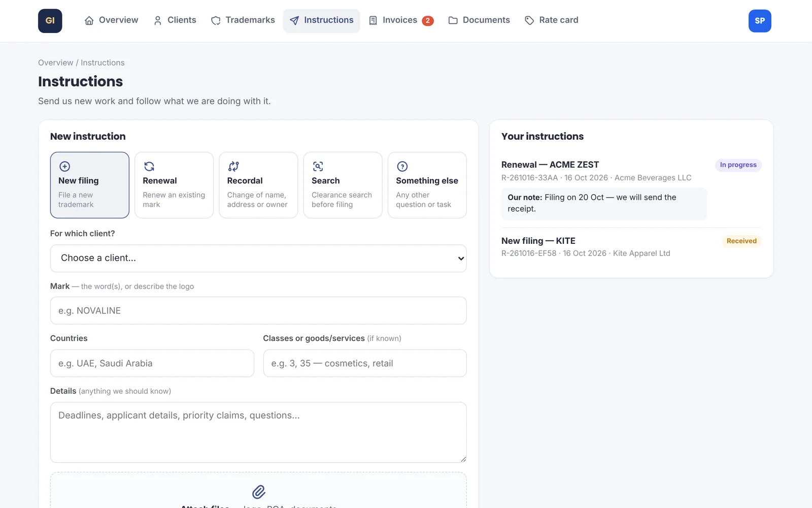Open the Renewal — ACME ZEST instruction
The height and width of the screenshot is (508, 812).
point(550,165)
